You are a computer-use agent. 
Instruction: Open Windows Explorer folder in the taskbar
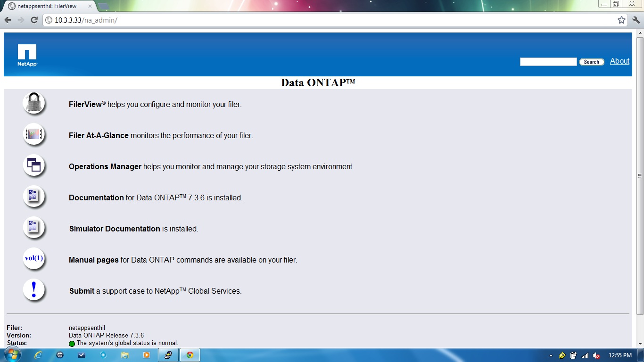(125, 355)
